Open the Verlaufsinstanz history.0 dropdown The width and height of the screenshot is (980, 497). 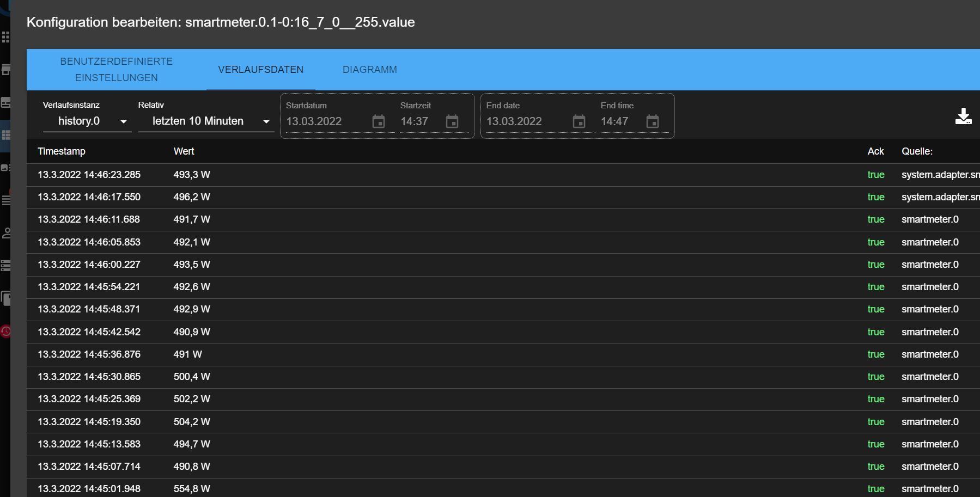coord(87,121)
